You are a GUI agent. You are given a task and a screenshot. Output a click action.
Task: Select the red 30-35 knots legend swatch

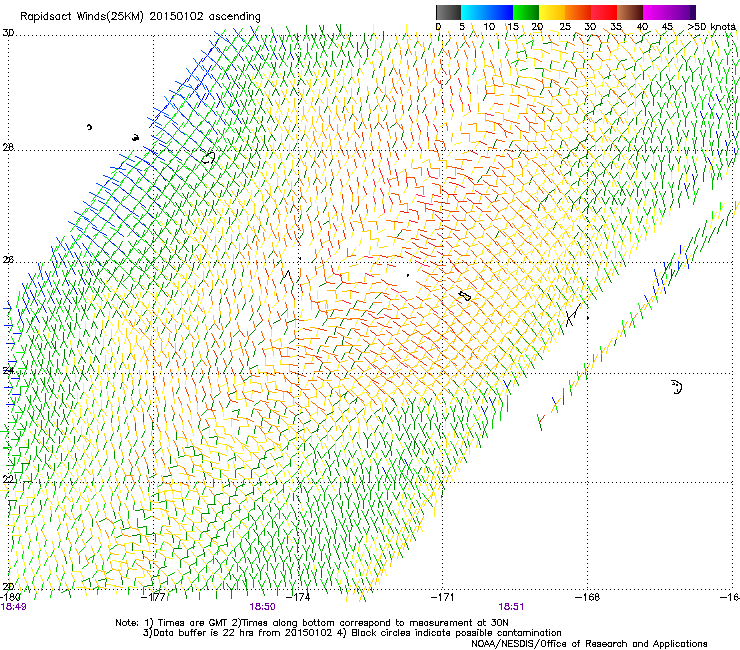click(604, 12)
